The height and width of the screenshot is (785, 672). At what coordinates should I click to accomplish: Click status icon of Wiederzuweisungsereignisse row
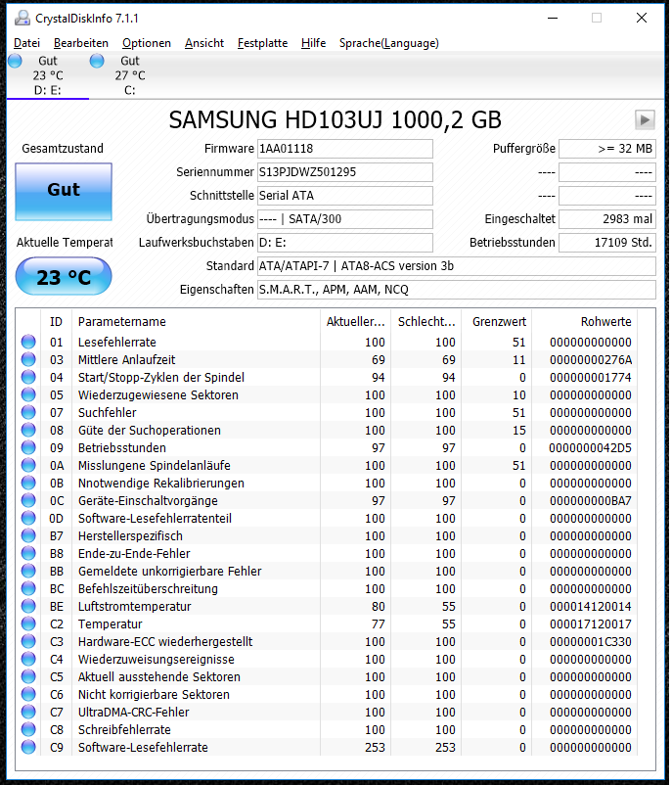pyautogui.click(x=28, y=659)
